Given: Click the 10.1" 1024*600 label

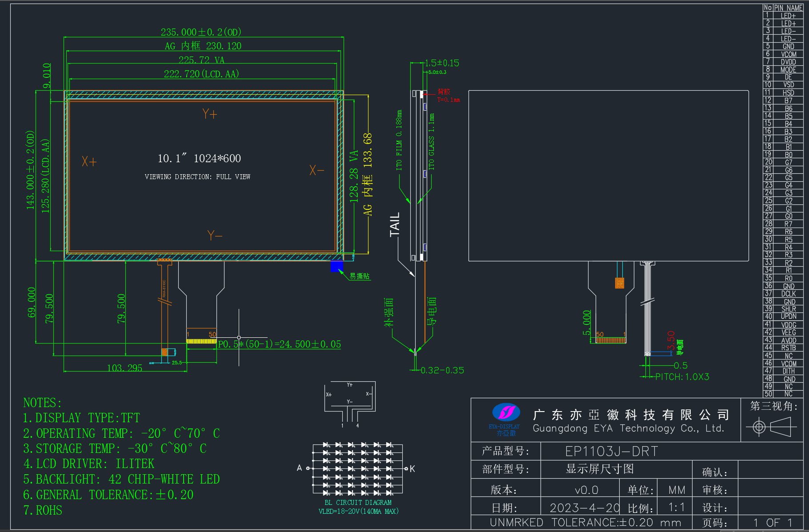Looking at the screenshot, I should click(x=199, y=158).
